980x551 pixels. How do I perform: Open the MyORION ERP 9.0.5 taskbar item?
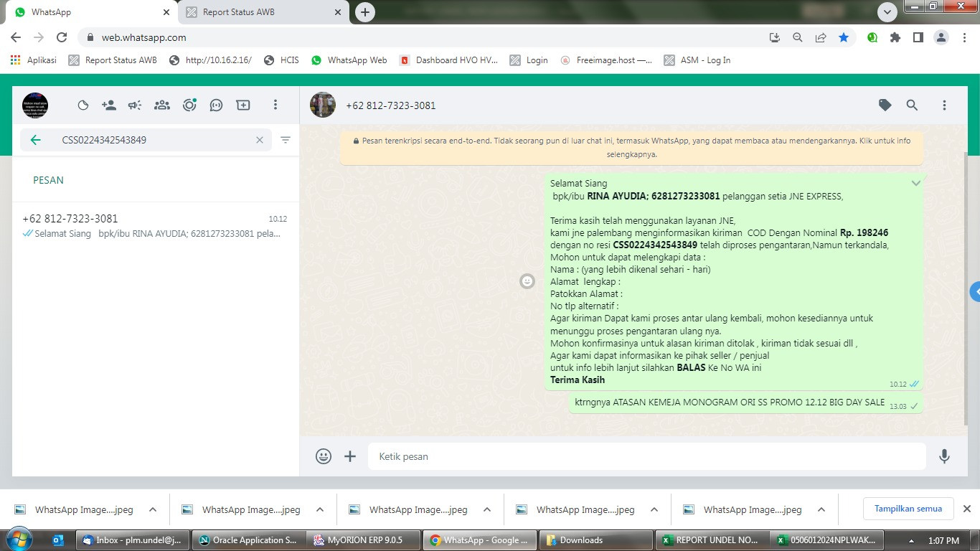pos(364,540)
